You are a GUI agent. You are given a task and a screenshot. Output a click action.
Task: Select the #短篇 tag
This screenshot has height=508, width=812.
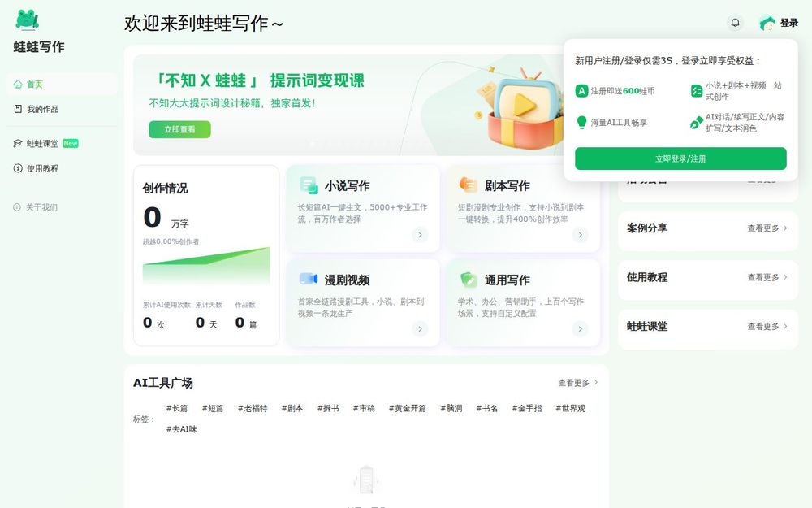pyautogui.click(x=212, y=409)
